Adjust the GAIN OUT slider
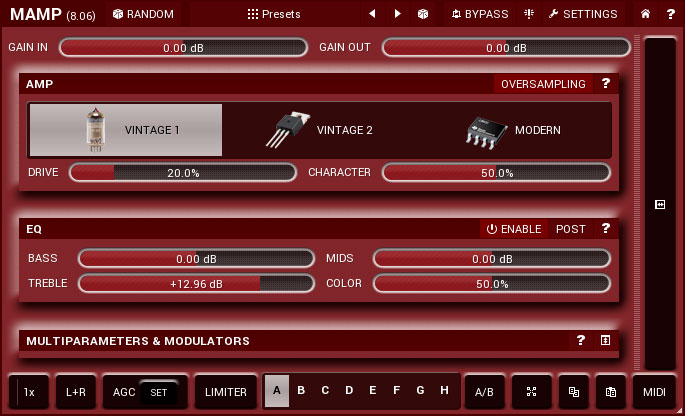Image resolution: width=685 pixels, height=416 pixels. (506, 48)
